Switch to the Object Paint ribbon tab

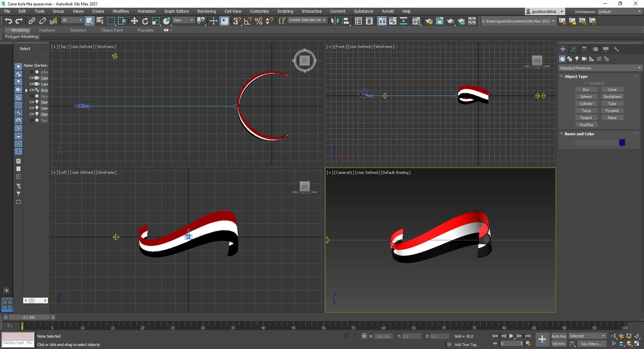112,30
